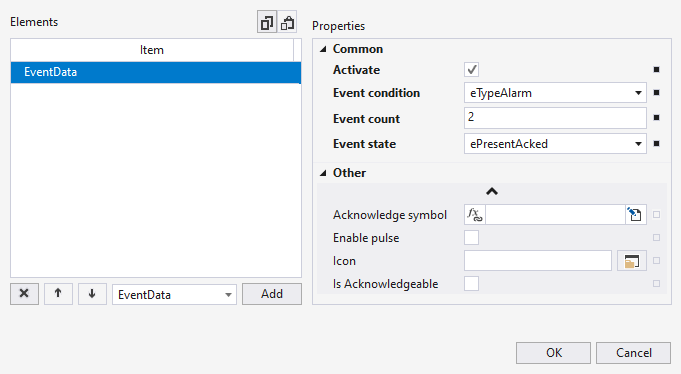Click the Item column header
Viewport: 681px width, 374px height.
[152, 50]
